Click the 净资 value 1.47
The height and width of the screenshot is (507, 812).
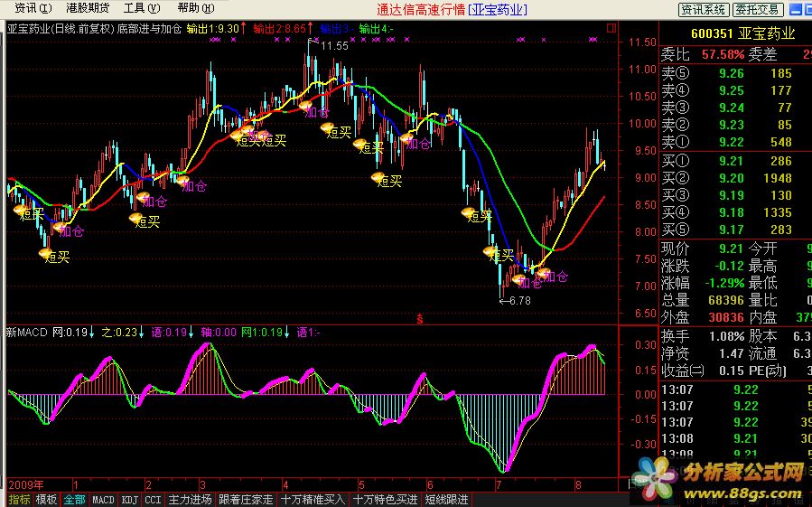732,353
